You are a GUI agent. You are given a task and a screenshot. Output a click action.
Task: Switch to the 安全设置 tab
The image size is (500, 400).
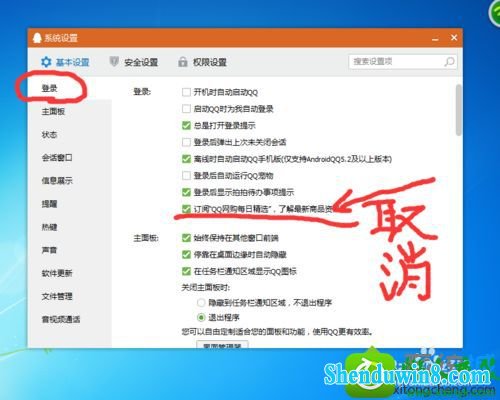click(134, 62)
